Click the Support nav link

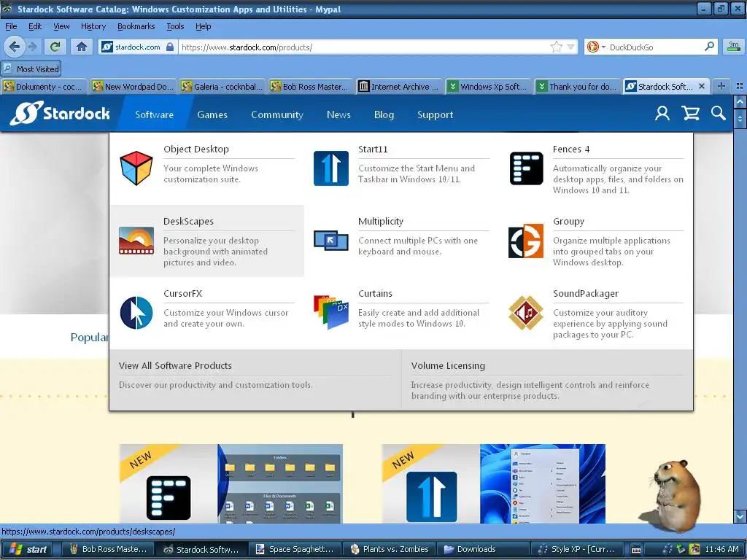point(436,114)
